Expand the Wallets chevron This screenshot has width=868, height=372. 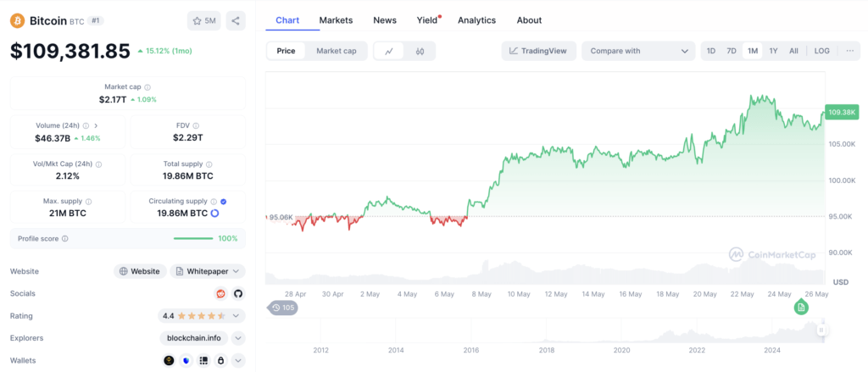[238, 360]
